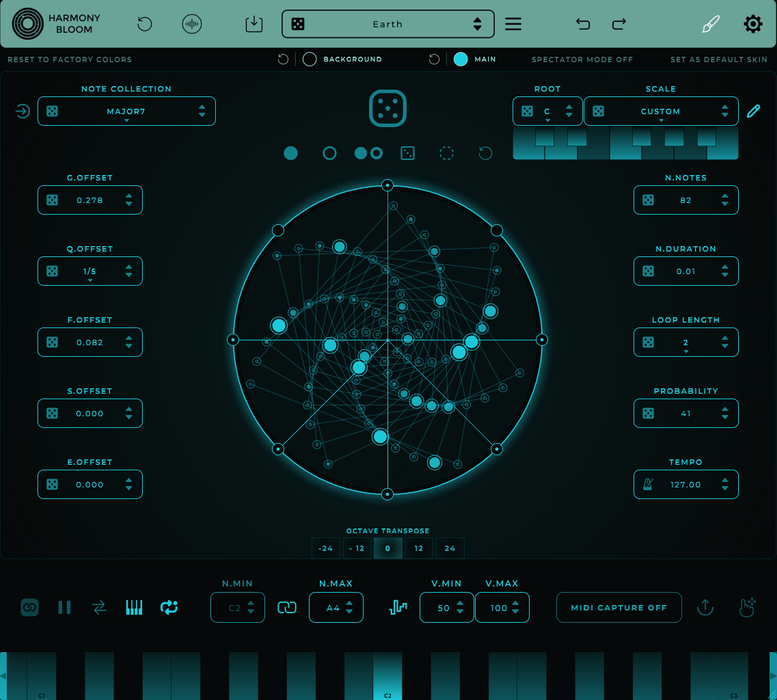The height and width of the screenshot is (700, 777).
Task: Open the Scale Custom dropdown
Action: [x=660, y=111]
